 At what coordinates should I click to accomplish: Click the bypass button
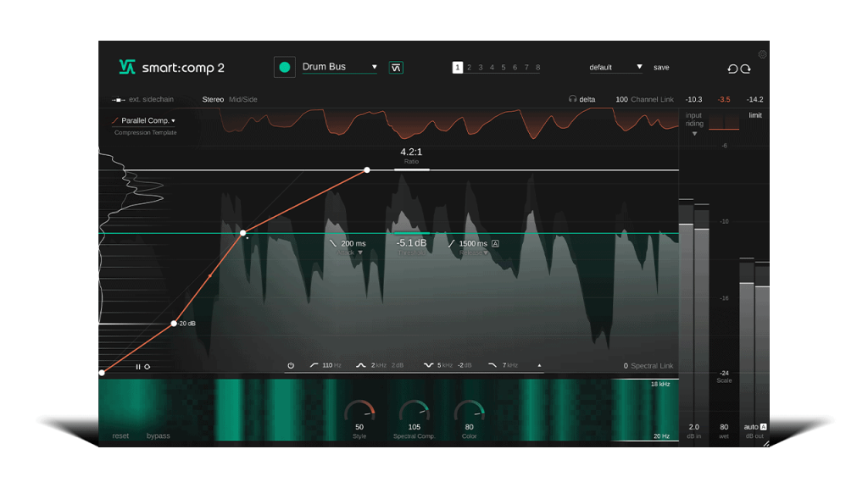click(159, 436)
